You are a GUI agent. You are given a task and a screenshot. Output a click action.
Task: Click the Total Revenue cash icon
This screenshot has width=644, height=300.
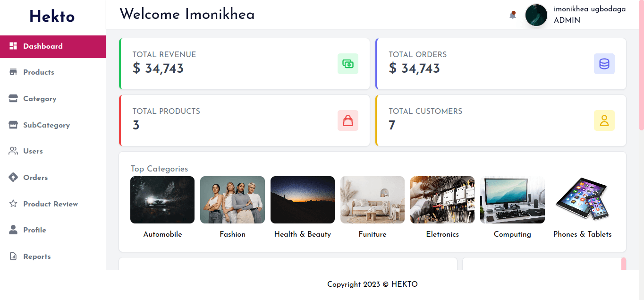pyautogui.click(x=348, y=64)
